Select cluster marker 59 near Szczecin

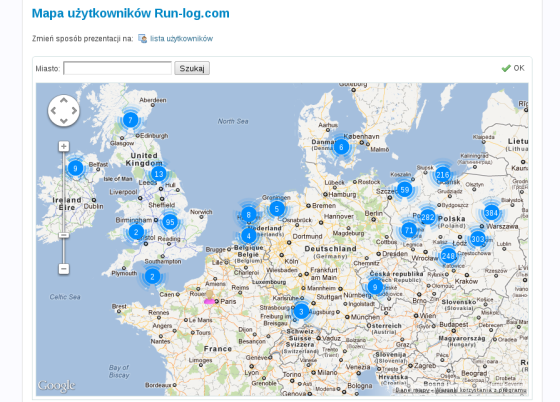405,190
